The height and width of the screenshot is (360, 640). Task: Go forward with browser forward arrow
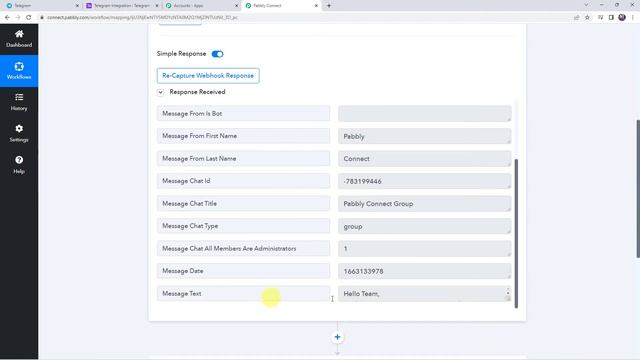(18, 18)
